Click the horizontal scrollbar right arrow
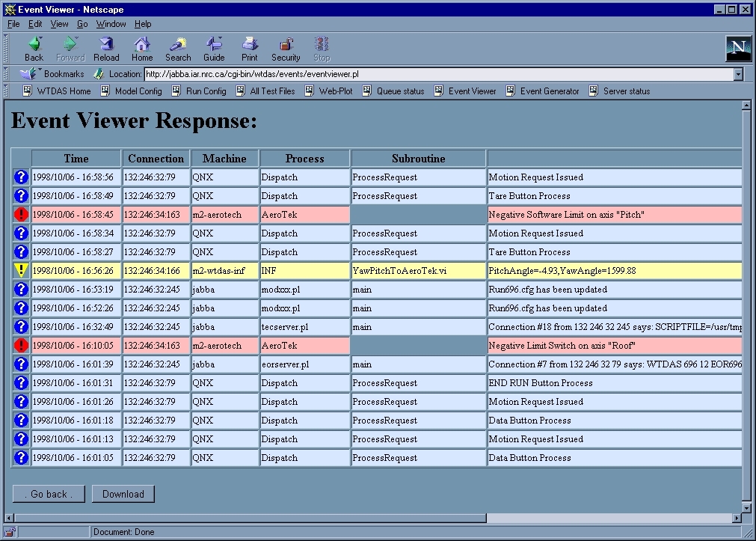 click(x=737, y=518)
